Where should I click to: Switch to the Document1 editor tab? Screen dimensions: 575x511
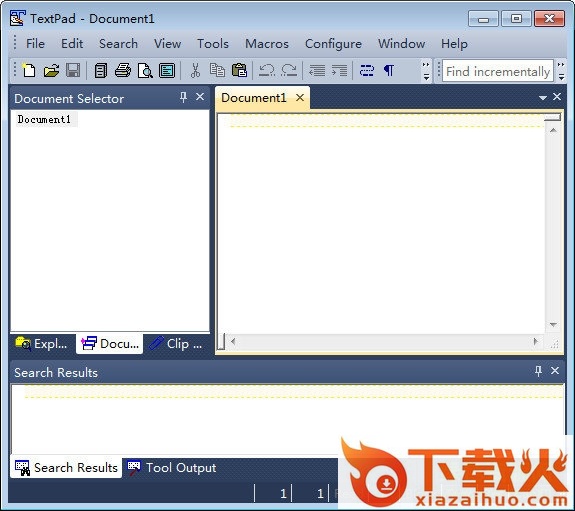coord(253,98)
